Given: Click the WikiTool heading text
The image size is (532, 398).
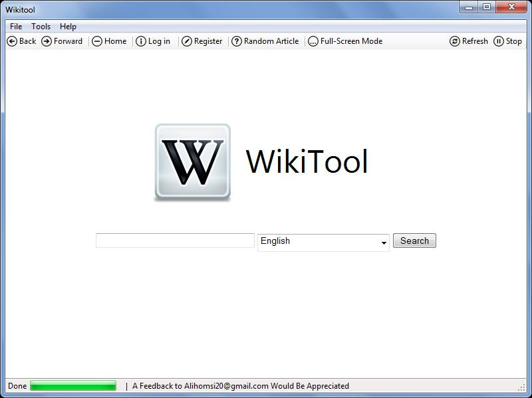Looking at the screenshot, I should tap(307, 161).
